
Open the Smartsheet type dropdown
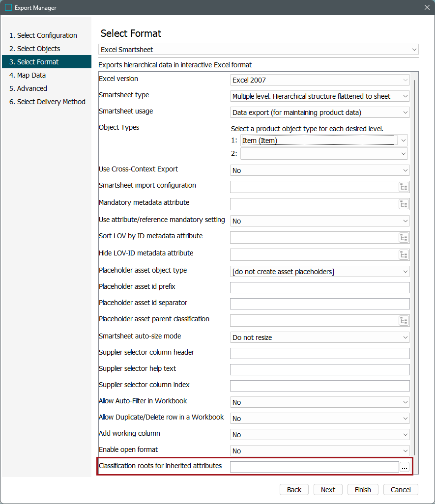[x=320, y=96]
